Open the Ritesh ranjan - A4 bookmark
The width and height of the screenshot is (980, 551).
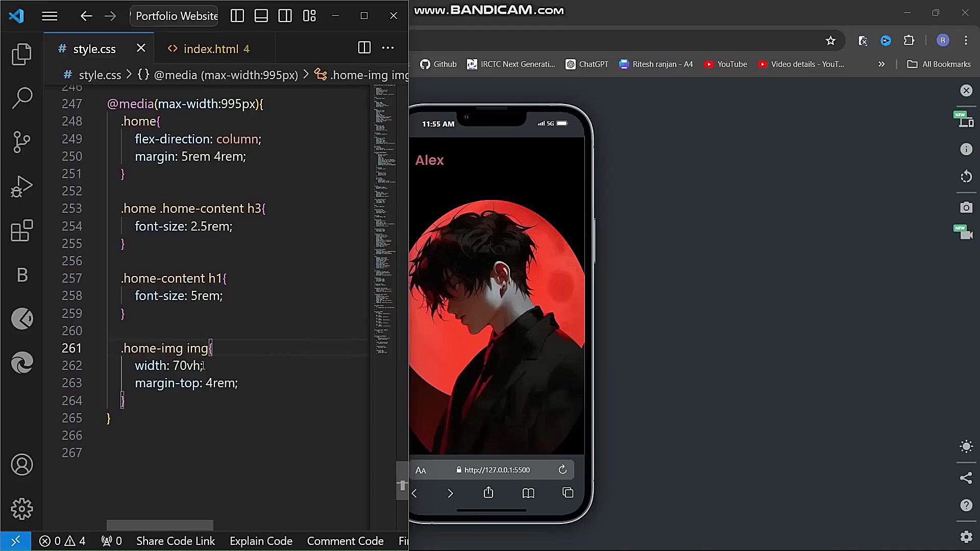pyautogui.click(x=656, y=64)
